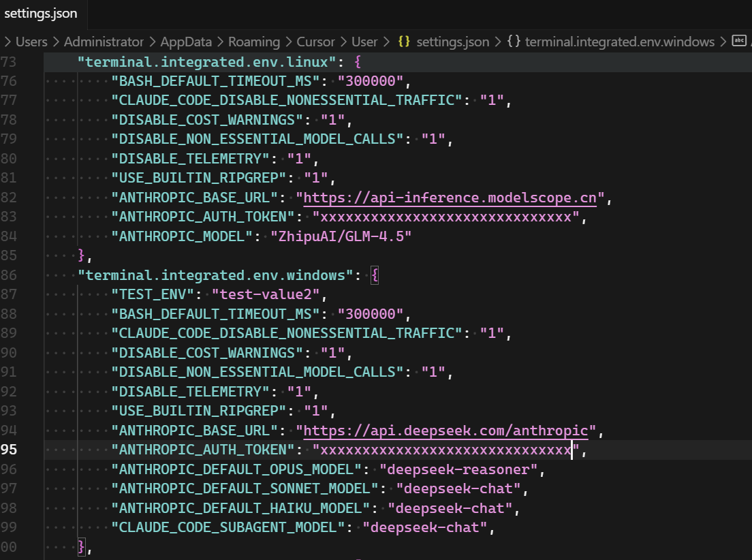Click the {} JSON icon before settings.json breadcrumb
The image size is (752, 560).
[405, 42]
